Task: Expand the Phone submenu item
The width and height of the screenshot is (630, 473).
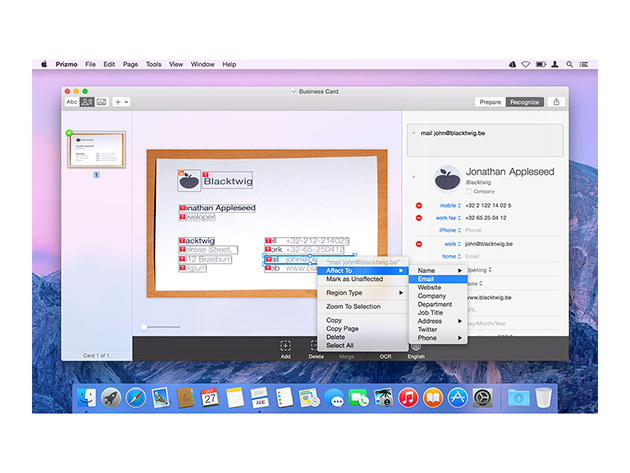Action: click(x=438, y=338)
